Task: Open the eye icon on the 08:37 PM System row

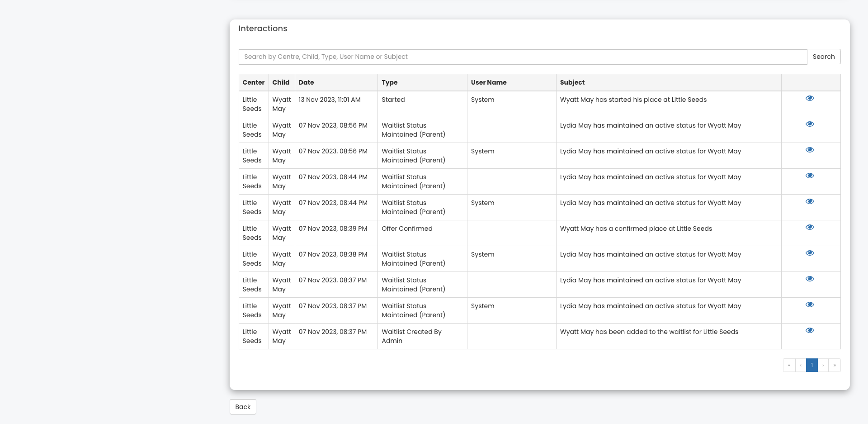Action: tap(810, 305)
